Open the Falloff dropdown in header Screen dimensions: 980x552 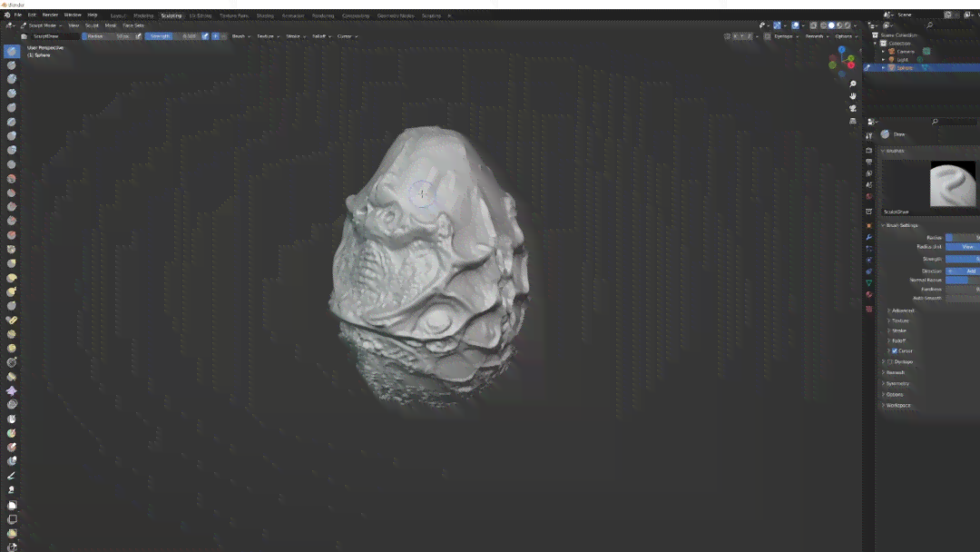[321, 36]
